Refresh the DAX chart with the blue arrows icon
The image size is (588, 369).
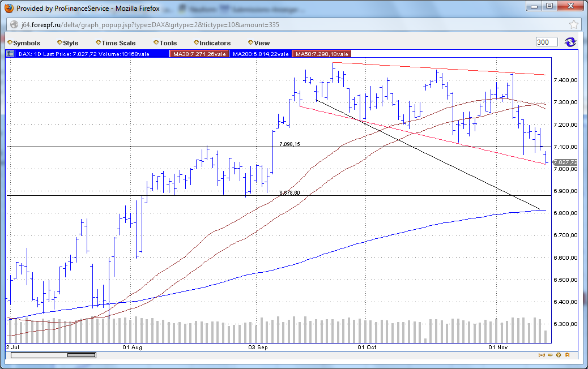tap(571, 41)
